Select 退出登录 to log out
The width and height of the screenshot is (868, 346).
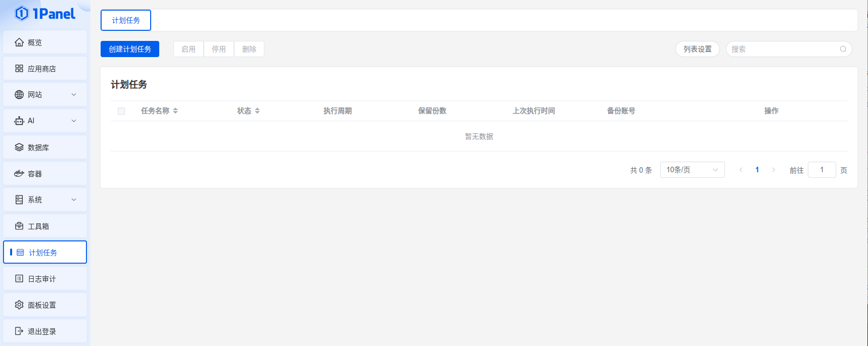[45, 331]
